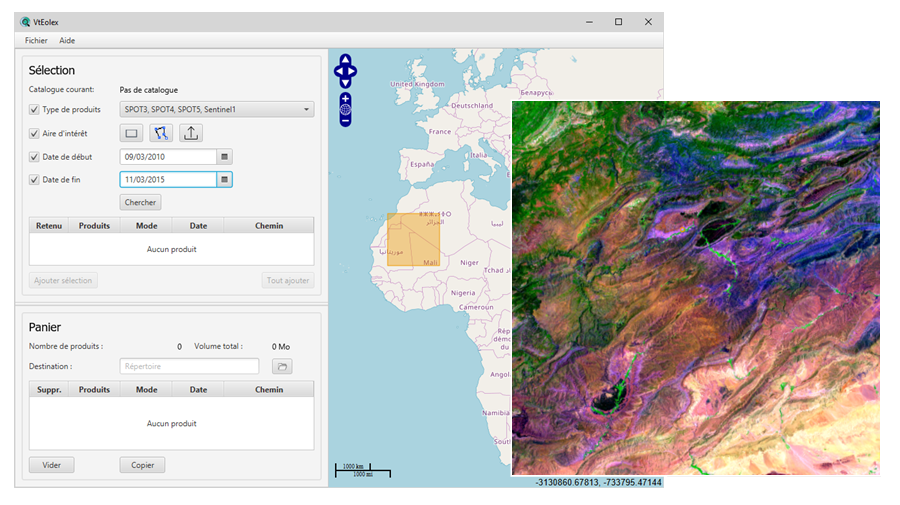
Task: Open the Aide menu
Action: coord(67,40)
